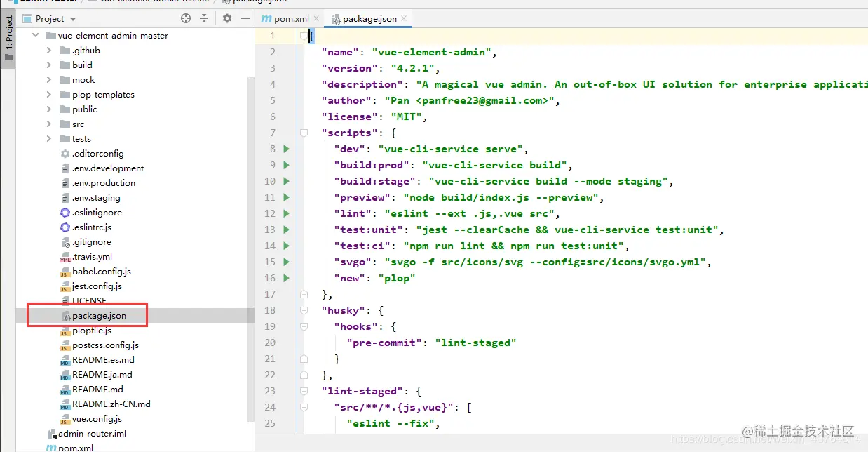Select .env.production in the project tree

click(x=103, y=183)
